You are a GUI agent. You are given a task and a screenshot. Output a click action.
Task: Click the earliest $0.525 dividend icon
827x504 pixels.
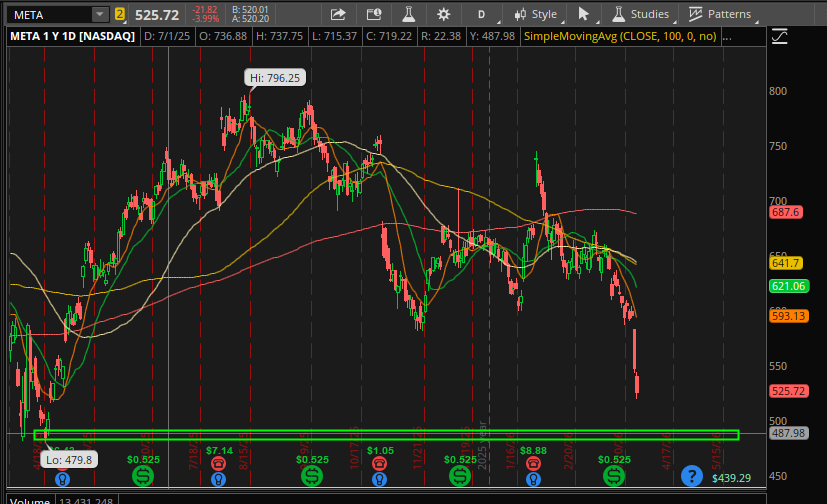[142, 476]
